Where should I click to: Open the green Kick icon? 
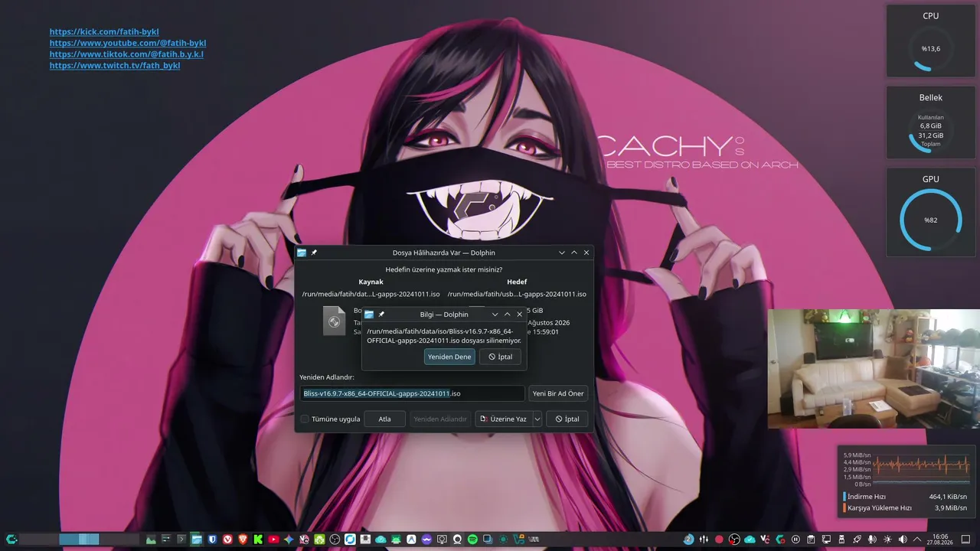(259, 540)
